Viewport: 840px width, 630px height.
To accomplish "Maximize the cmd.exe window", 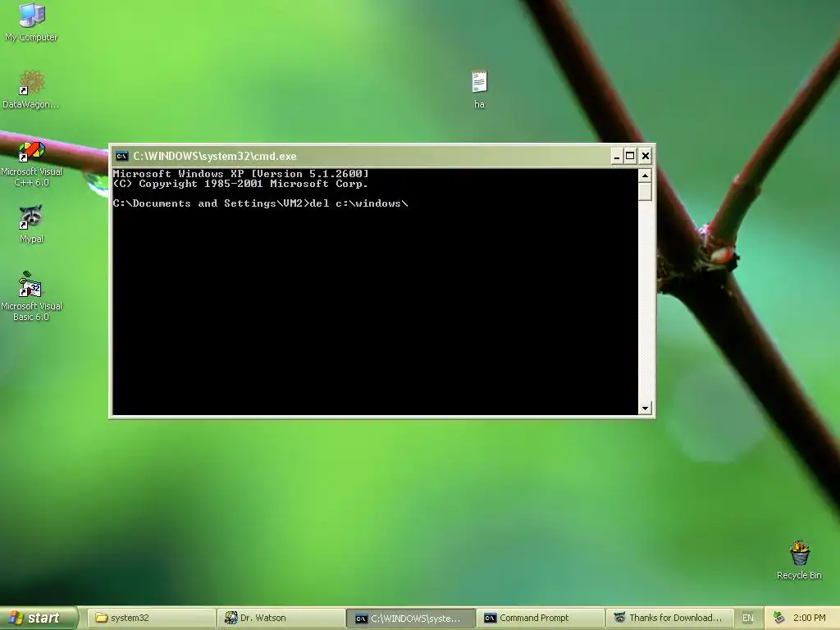I will (x=631, y=157).
